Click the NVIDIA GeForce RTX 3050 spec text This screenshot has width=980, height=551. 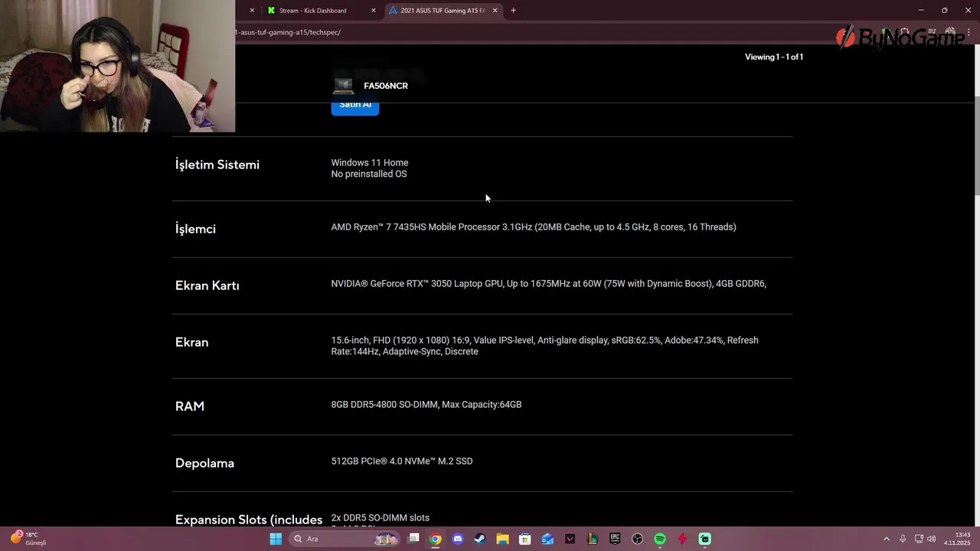pos(549,283)
